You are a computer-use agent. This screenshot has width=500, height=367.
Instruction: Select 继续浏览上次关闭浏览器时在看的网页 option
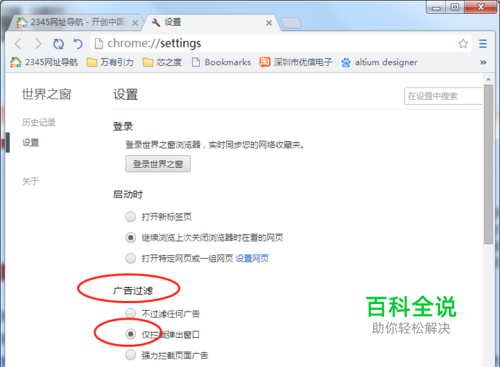[x=130, y=238]
